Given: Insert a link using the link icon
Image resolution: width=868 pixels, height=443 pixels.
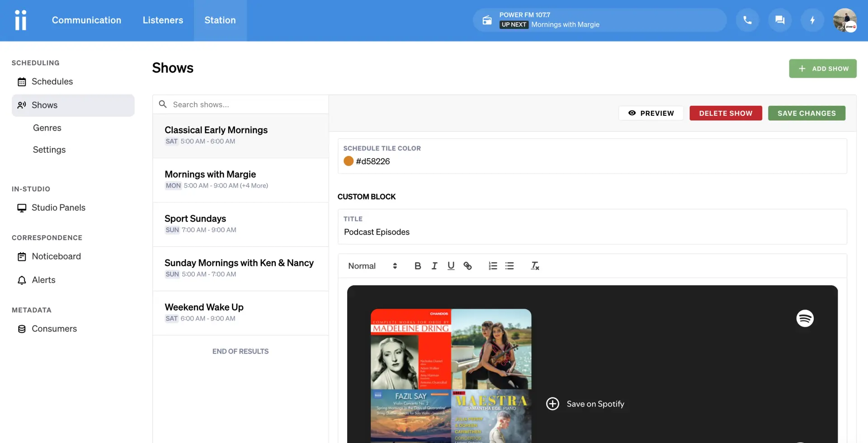Looking at the screenshot, I should (x=467, y=266).
